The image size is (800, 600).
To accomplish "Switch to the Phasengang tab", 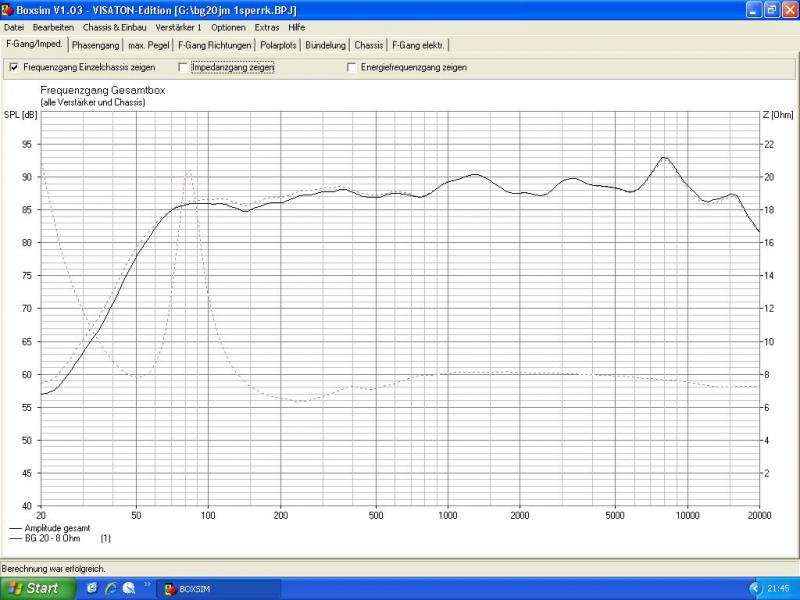I will tap(95, 45).
